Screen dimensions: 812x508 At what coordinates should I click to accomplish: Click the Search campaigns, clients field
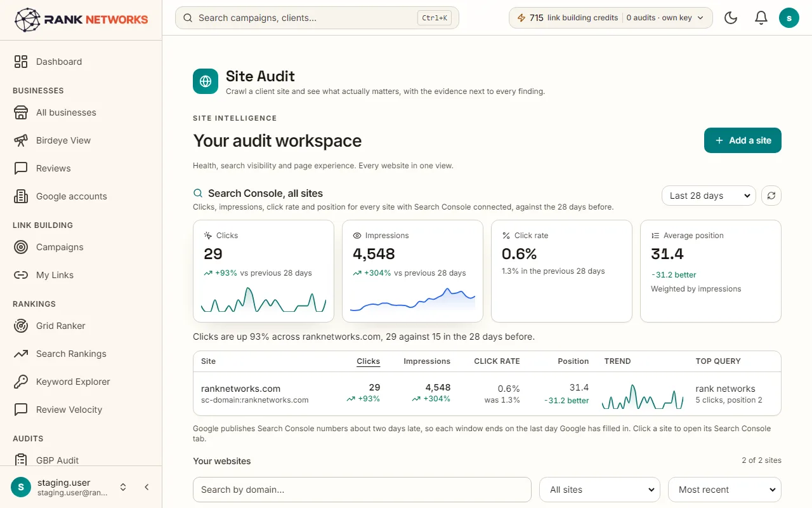point(317,18)
